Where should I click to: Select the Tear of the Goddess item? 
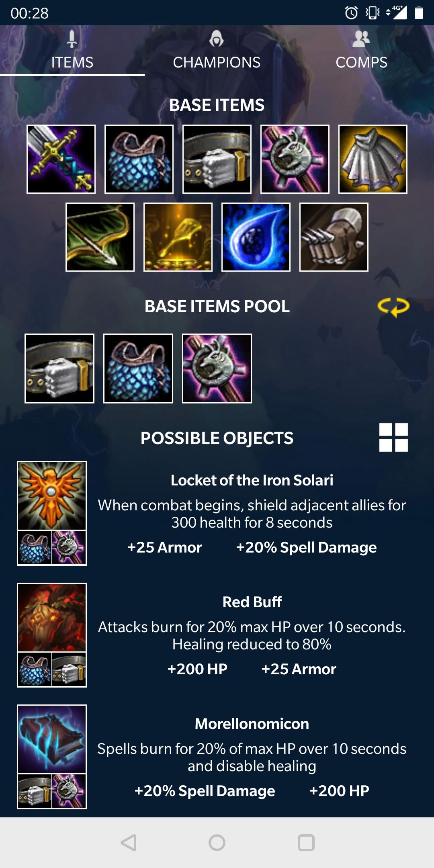(256, 237)
